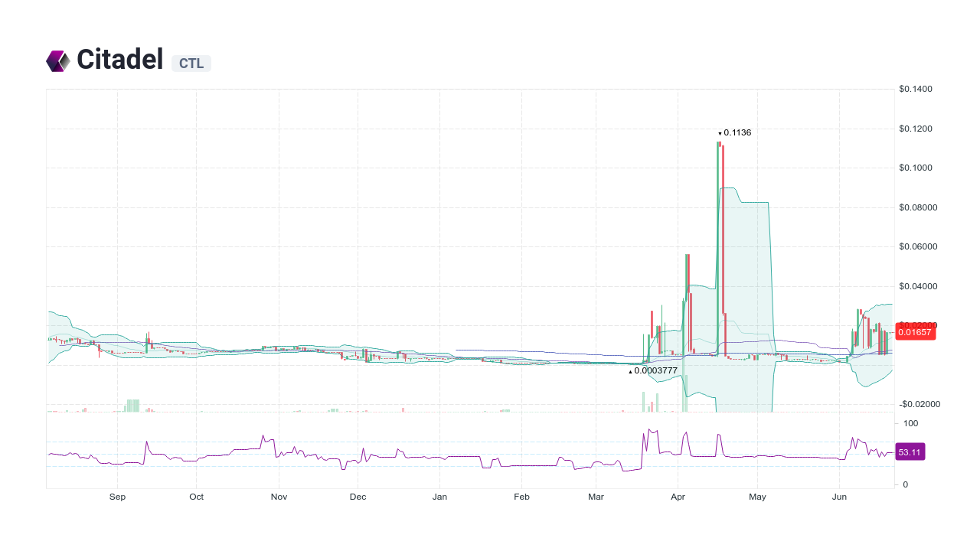Image resolution: width=980 pixels, height=551 pixels.
Task: Click the 0 label on RSI scale
Action: (905, 484)
